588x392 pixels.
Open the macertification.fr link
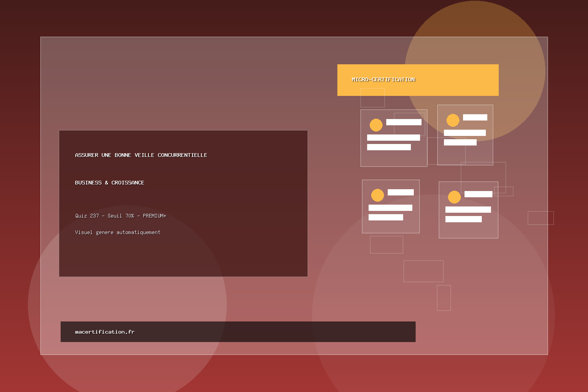pos(105,332)
